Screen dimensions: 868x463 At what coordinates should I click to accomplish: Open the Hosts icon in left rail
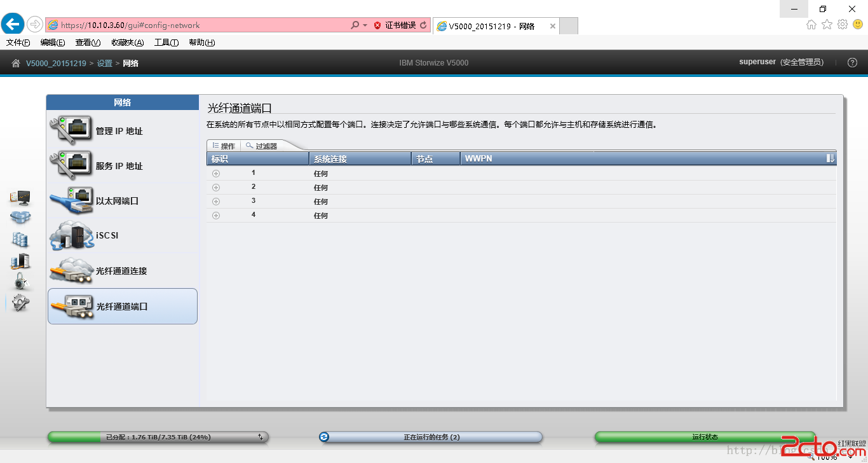point(20,261)
